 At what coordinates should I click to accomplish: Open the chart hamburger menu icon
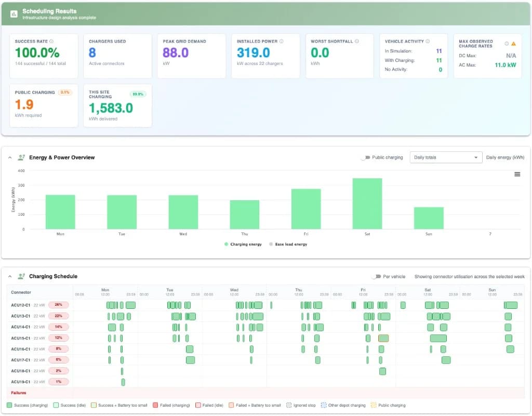[x=517, y=174]
